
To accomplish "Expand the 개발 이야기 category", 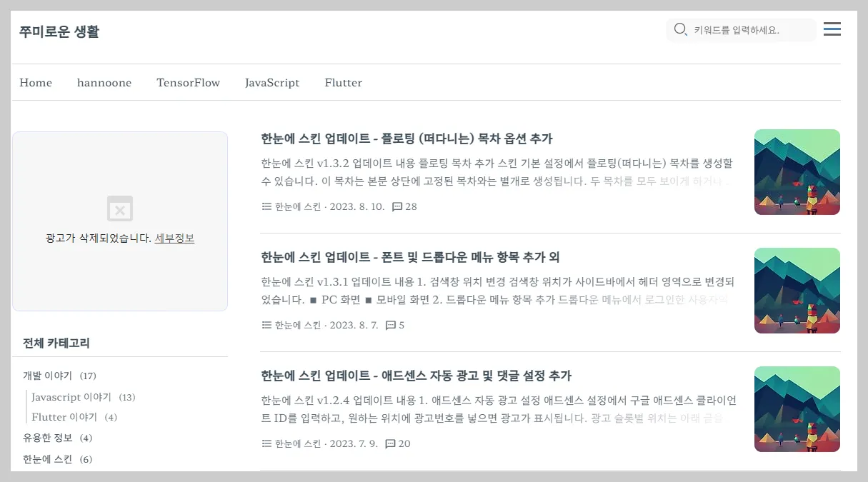I will (47, 375).
